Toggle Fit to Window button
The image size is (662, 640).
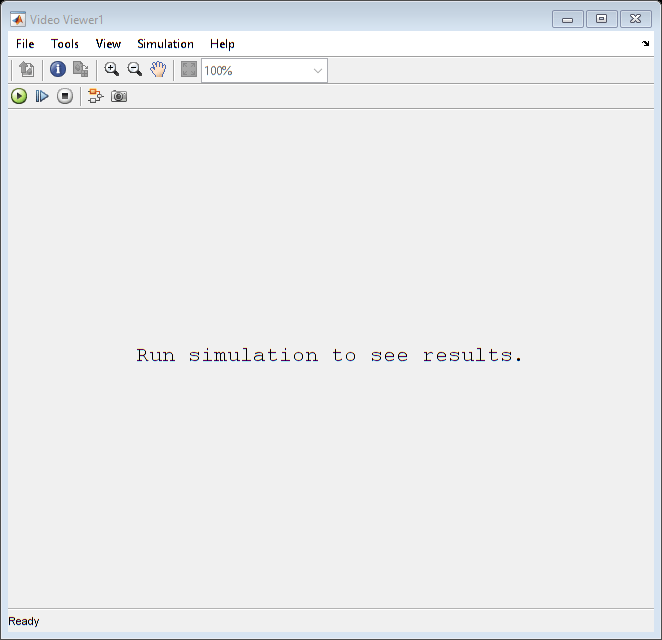189,69
